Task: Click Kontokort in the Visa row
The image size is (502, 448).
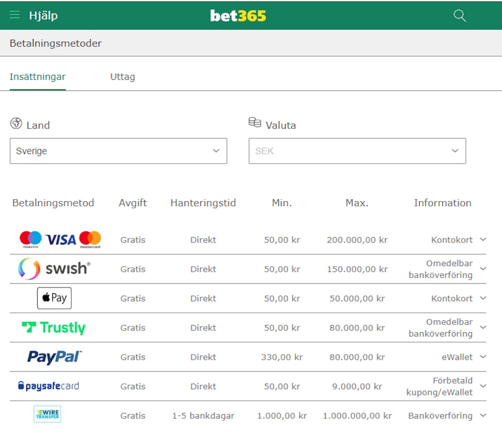Action: (x=452, y=240)
